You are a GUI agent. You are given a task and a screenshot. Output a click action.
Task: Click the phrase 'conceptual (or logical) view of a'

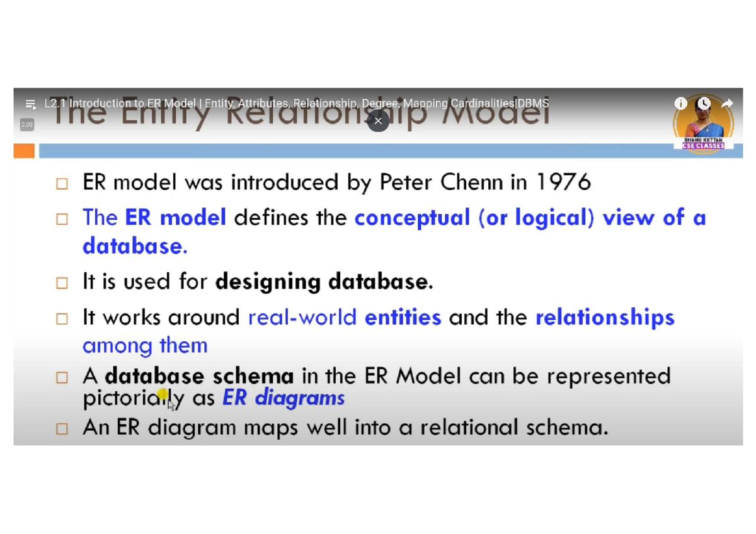[x=530, y=218]
